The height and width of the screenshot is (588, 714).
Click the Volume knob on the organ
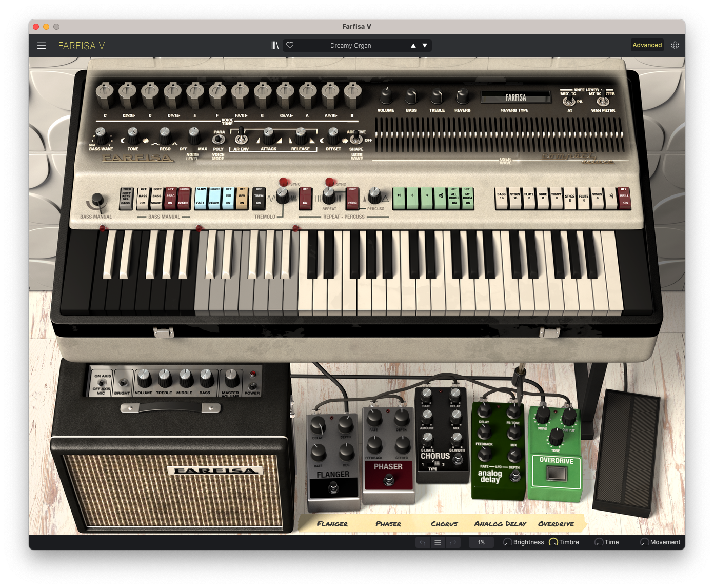point(386,95)
